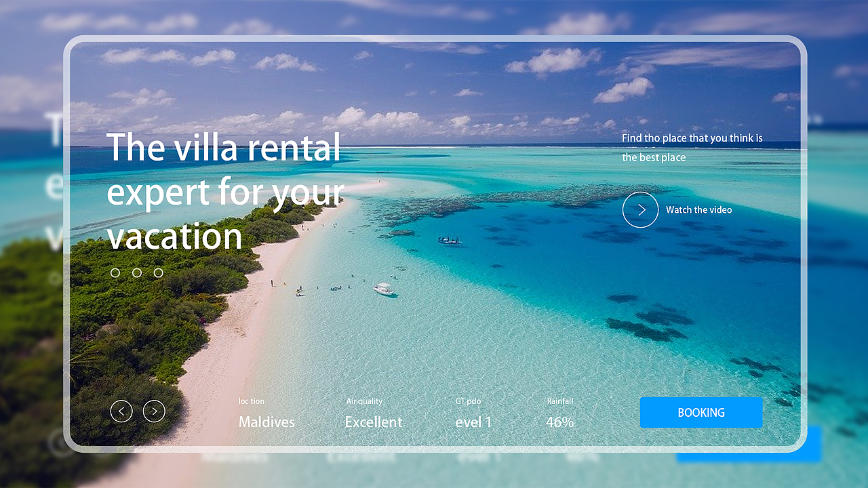Click the GT pdo label

[468, 401]
